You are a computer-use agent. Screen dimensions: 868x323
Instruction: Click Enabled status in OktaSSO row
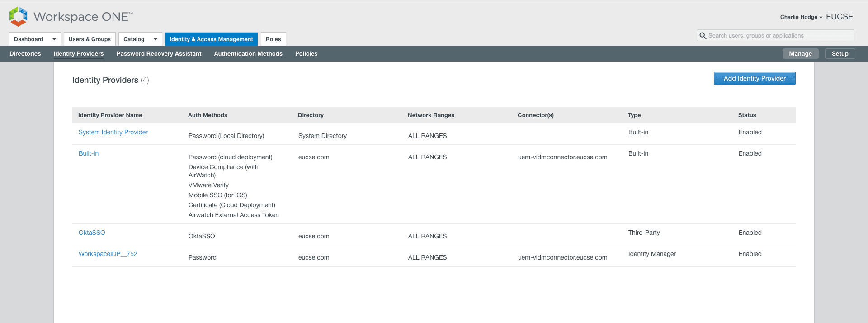[750, 233]
